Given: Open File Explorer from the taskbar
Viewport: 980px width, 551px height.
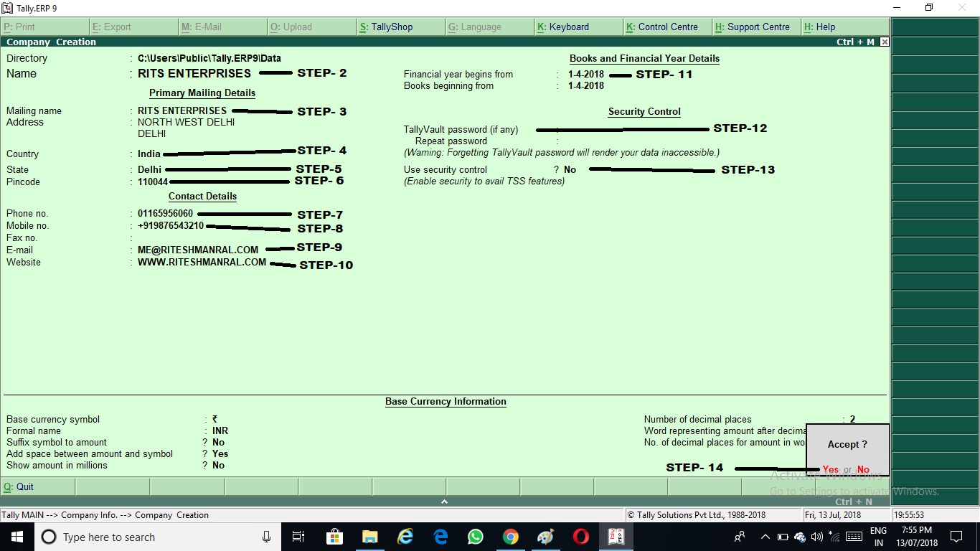Looking at the screenshot, I should pyautogui.click(x=369, y=537).
